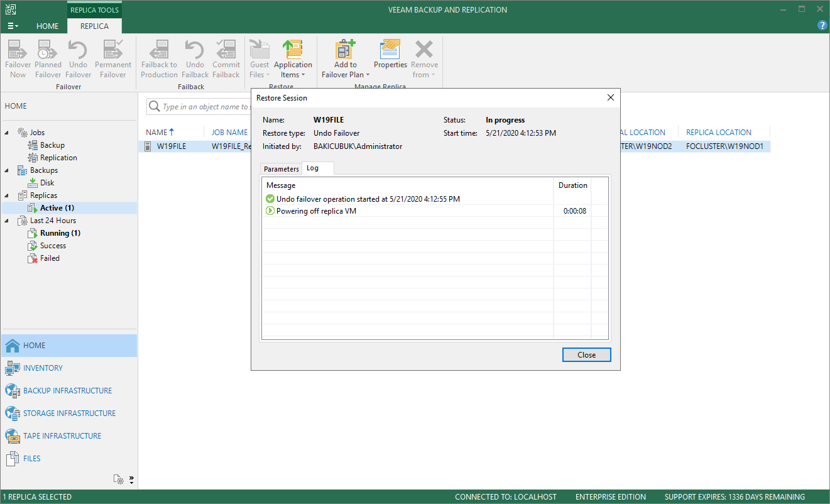The image size is (830, 504).
Task: Sort by REPLICA LOCATION column header
Action: (x=719, y=133)
